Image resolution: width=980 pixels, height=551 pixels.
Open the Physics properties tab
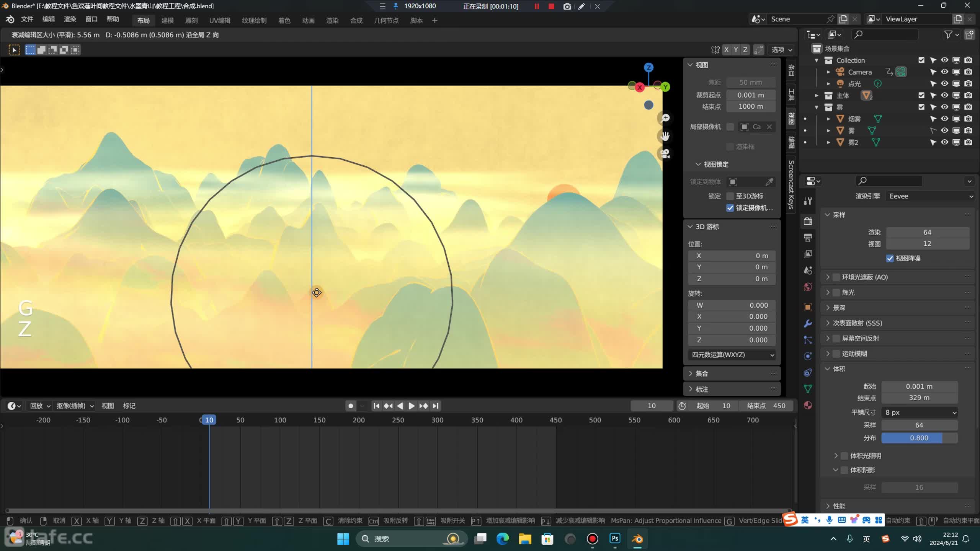[808, 356]
